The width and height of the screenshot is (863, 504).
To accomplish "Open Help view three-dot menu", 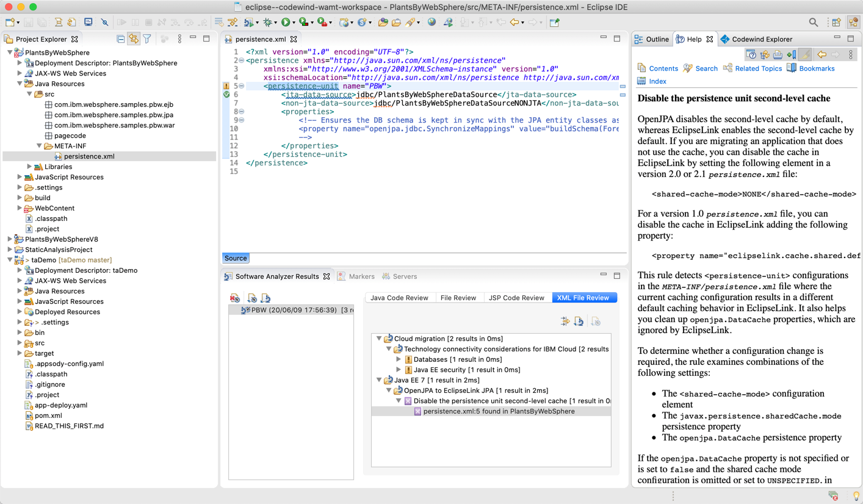I will (x=851, y=55).
